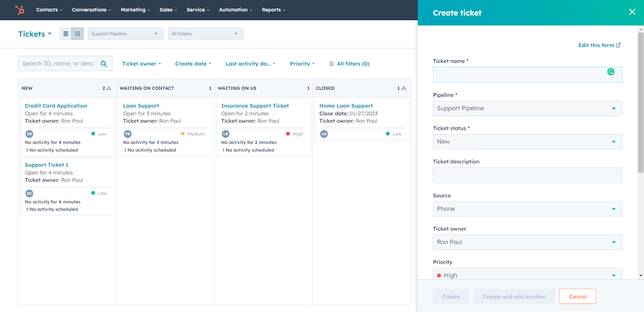Open Ticket status dropdown showing New
Viewport: 644px width, 312px height.
point(527,142)
